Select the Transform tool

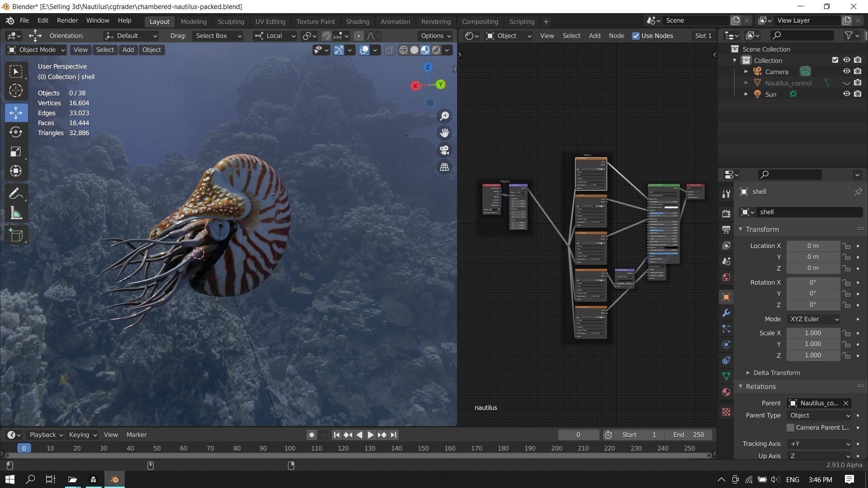pyautogui.click(x=16, y=171)
